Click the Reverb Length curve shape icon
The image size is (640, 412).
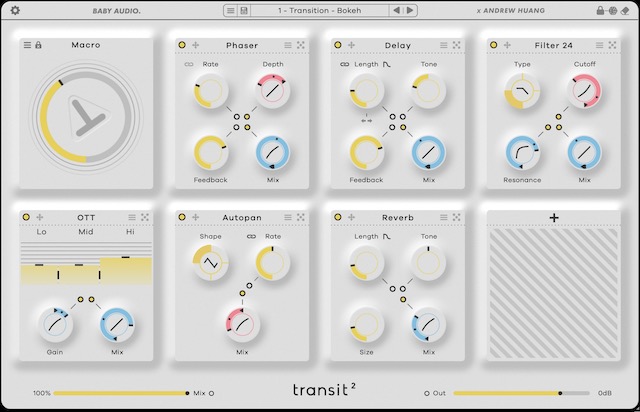(386, 236)
